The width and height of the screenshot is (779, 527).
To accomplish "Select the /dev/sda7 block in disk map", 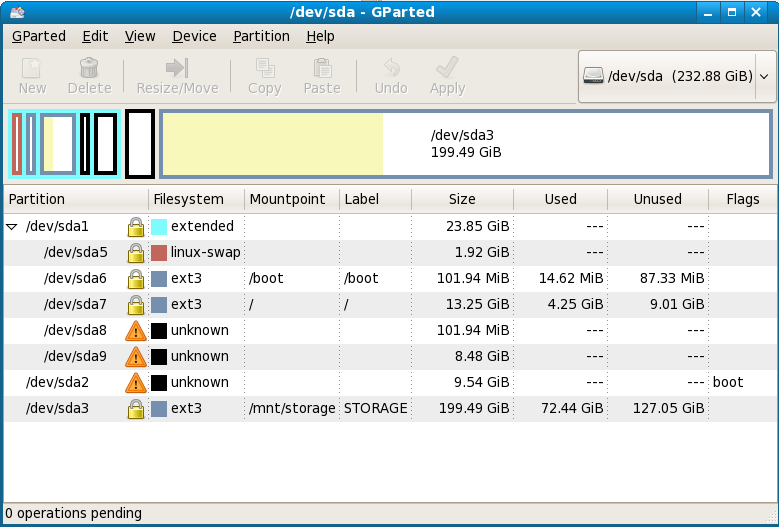I will tap(58, 144).
